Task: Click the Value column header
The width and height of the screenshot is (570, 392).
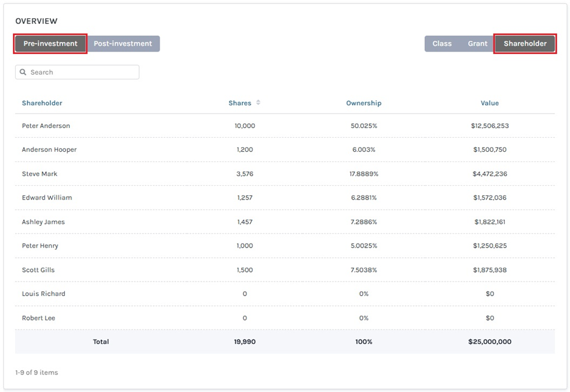Action: click(490, 103)
